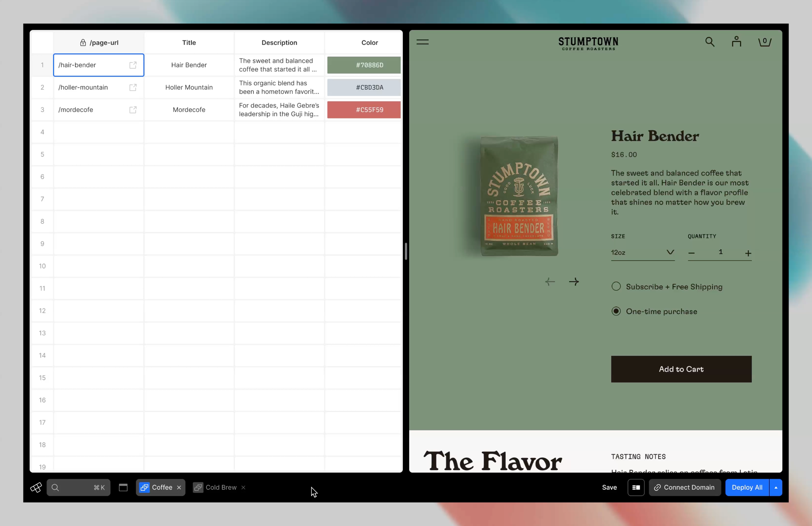Click the Hair Bender product heading
The image size is (812, 526).
pyautogui.click(x=655, y=136)
